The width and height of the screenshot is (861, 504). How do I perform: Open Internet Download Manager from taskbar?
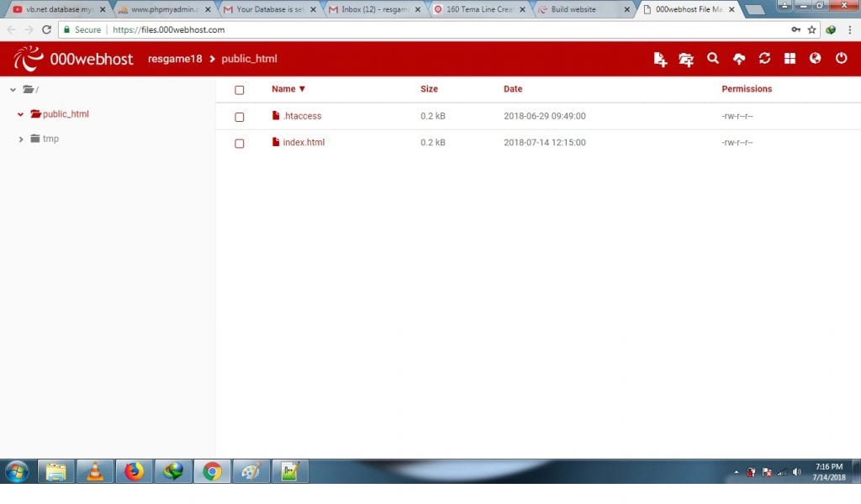coord(173,471)
